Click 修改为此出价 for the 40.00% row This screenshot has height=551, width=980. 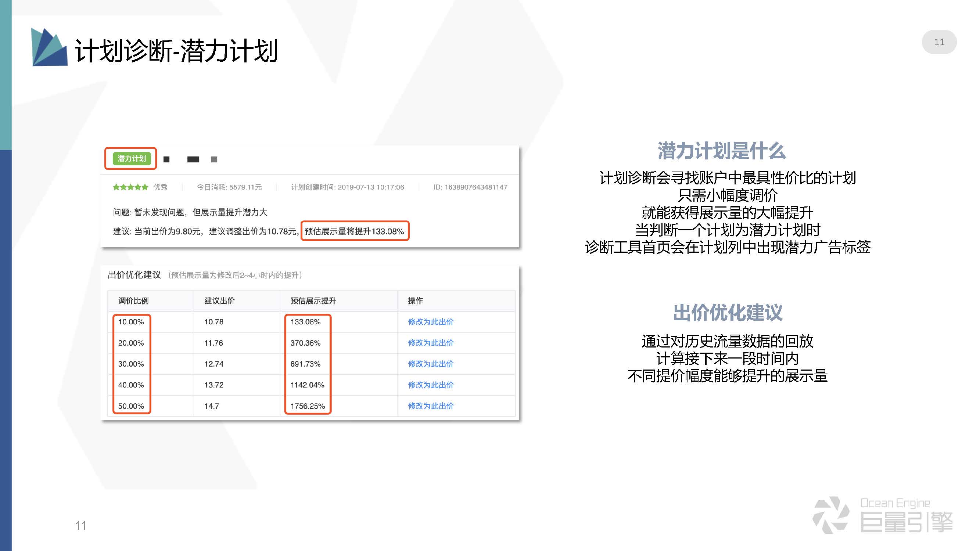tap(430, 385)
